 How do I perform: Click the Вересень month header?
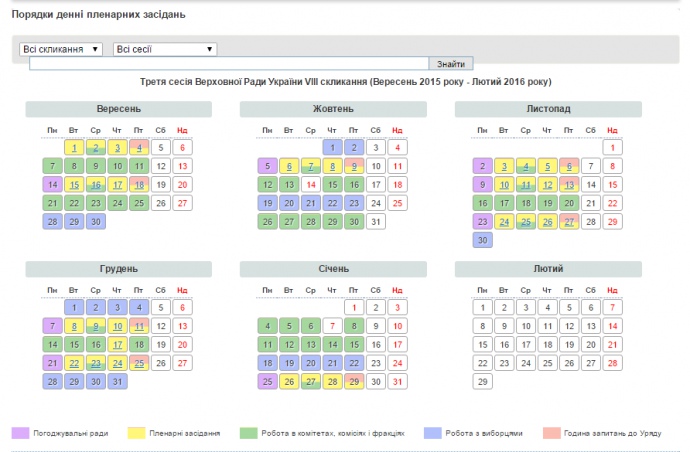[119, 108]
